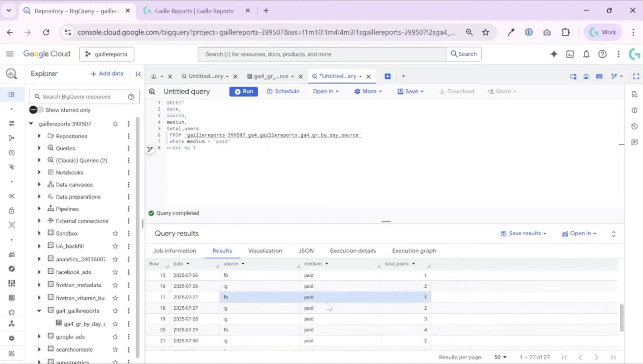Open the Open in dropdown for query results
The image size is (643, 364).
tap(579, 233)
